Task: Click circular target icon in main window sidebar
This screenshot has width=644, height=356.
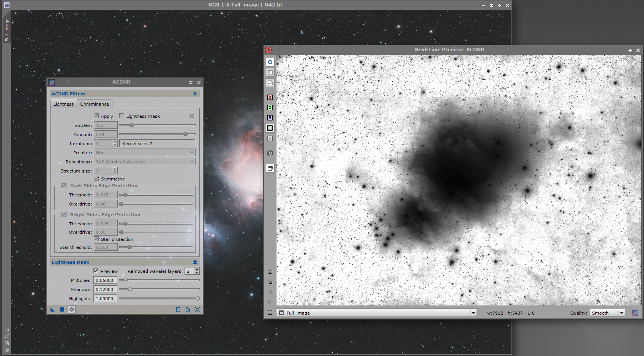Action: 7,350
